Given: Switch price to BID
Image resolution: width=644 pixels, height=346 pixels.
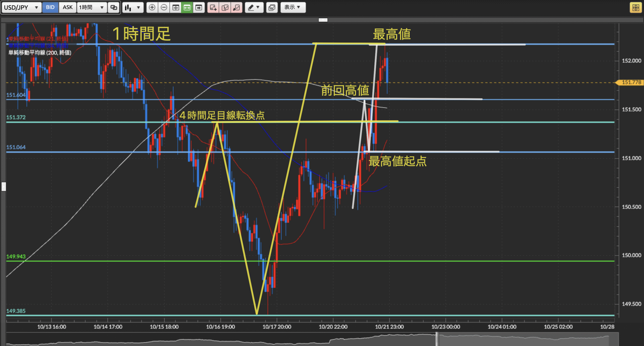Looking at the screenshot, I should 50,7.
